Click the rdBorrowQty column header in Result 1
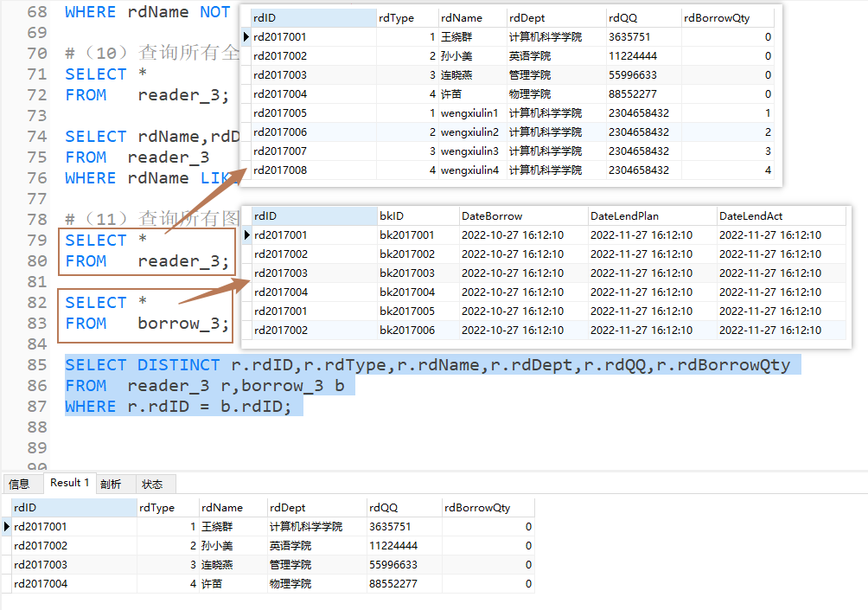This screenshot has height=610, width=868. point(488,507)
